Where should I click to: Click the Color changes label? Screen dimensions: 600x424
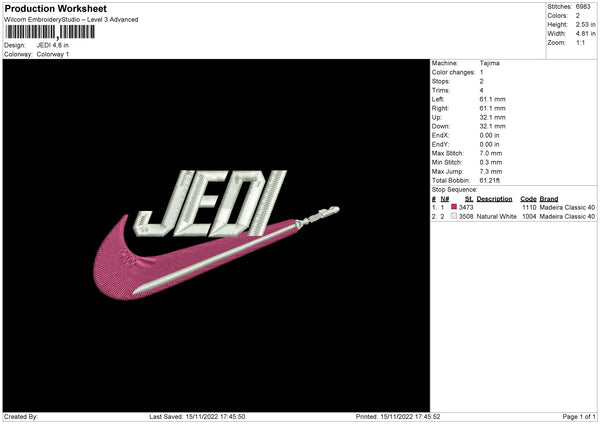[x=453, y=72]
